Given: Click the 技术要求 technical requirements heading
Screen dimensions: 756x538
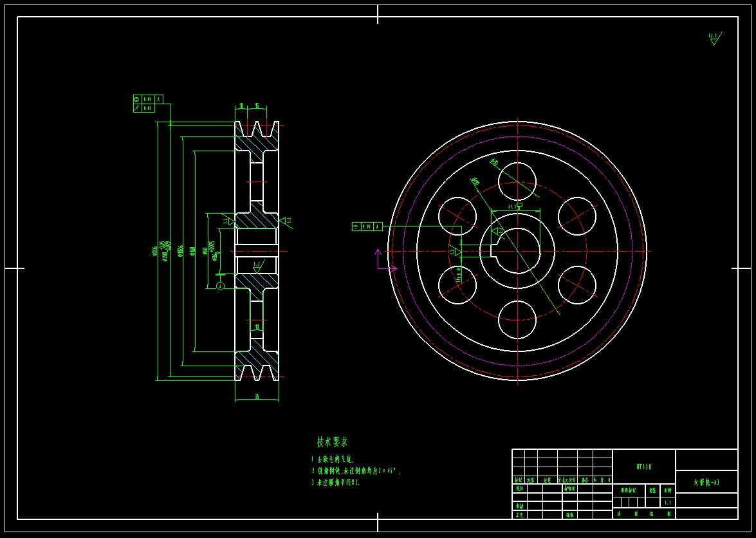Looking at the screenshot, I should coord(332,442).
